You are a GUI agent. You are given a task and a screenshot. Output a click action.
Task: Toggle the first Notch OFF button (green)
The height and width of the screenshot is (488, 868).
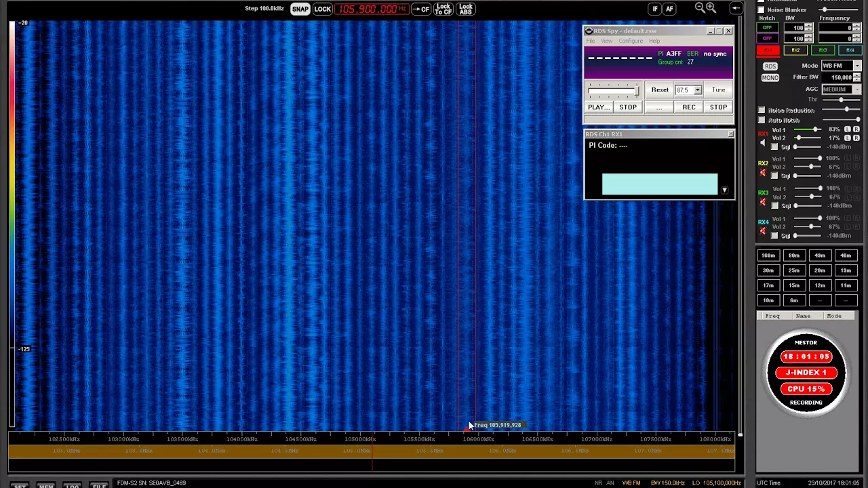767,28
